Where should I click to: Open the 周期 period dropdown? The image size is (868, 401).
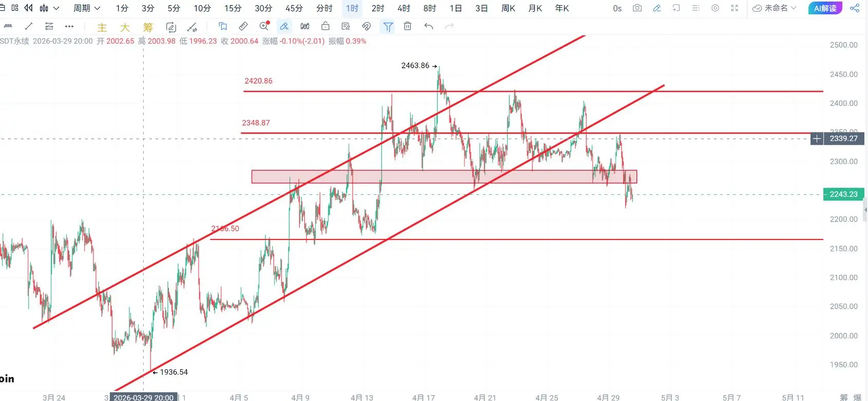[86, 8]
